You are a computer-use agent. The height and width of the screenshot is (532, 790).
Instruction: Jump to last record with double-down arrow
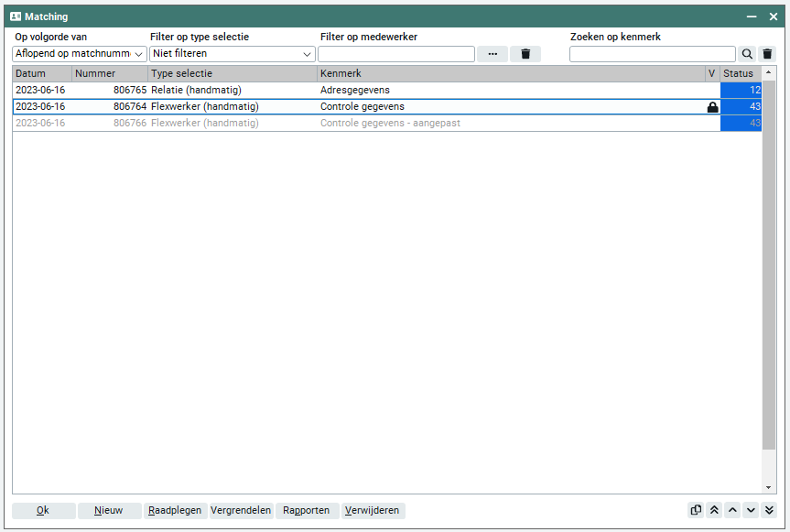[x=769, y=511]
